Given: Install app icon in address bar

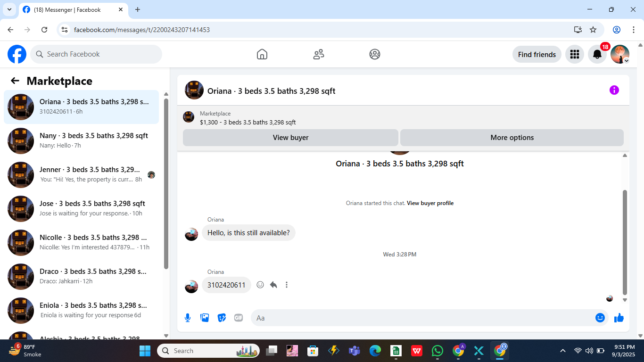Looking at the screenshot, I should [578, 30].
